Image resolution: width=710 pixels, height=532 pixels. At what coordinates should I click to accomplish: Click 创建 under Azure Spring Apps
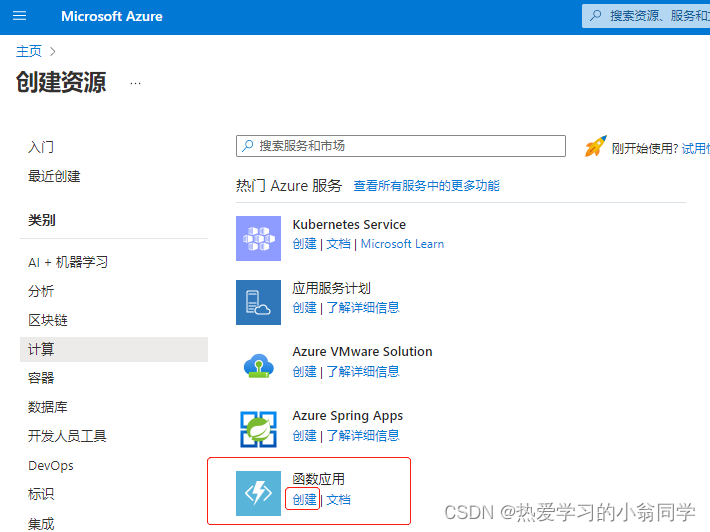point(304,436)
